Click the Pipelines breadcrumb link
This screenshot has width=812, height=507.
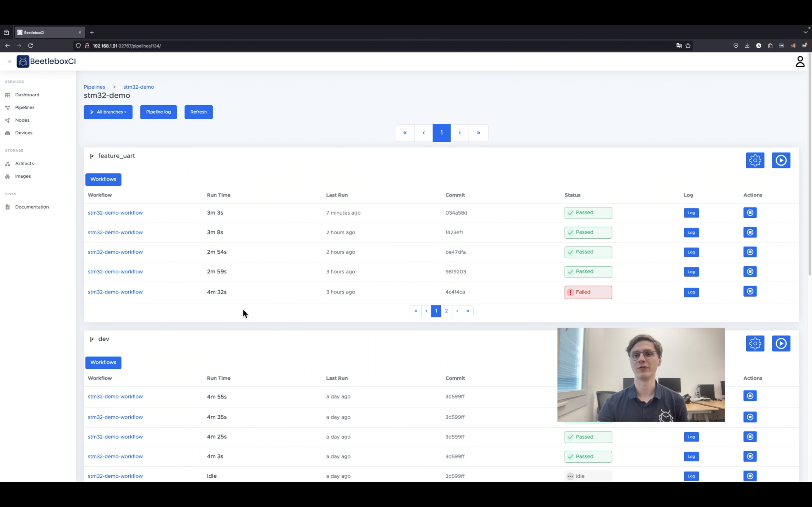tap(94, 87)
